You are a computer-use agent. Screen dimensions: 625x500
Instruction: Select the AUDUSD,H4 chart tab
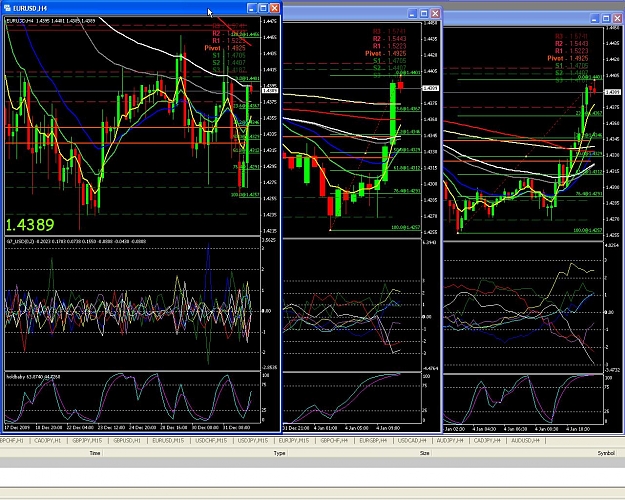coord(525,441)
